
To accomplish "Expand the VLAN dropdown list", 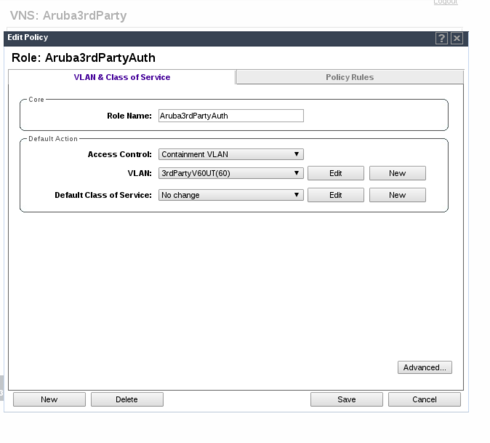I will pos(231,173).
